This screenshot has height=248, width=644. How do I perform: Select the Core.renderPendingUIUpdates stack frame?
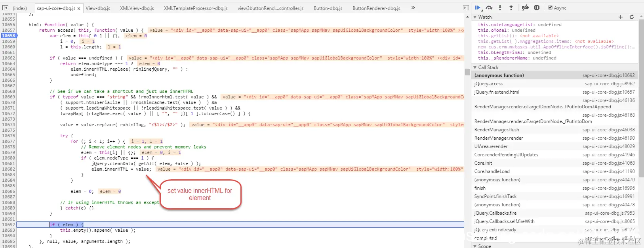coord(554,155)
